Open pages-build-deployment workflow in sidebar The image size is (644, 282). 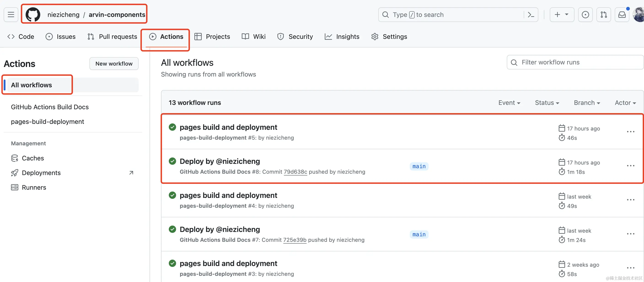pos(48,122)
